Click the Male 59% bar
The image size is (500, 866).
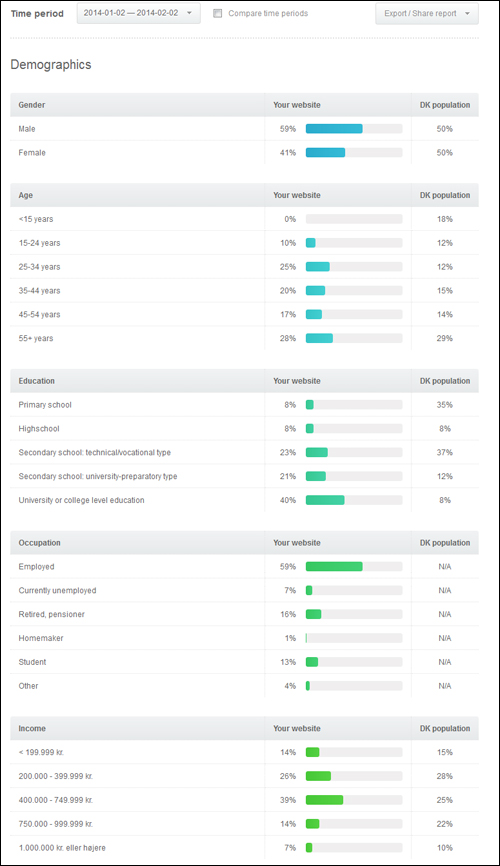354,129
